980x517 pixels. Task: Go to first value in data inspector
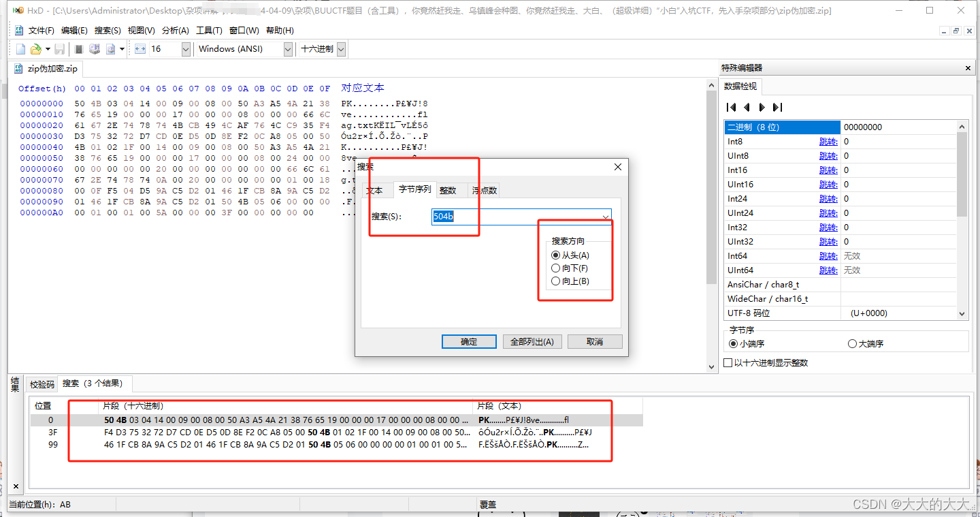731,107
